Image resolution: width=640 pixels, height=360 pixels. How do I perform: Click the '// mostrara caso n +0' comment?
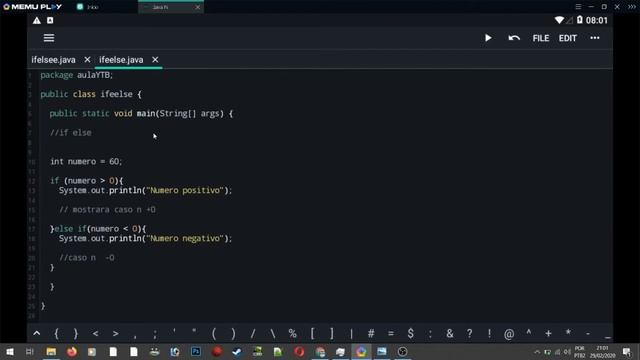pyautogui.click(x=107, y=210)
